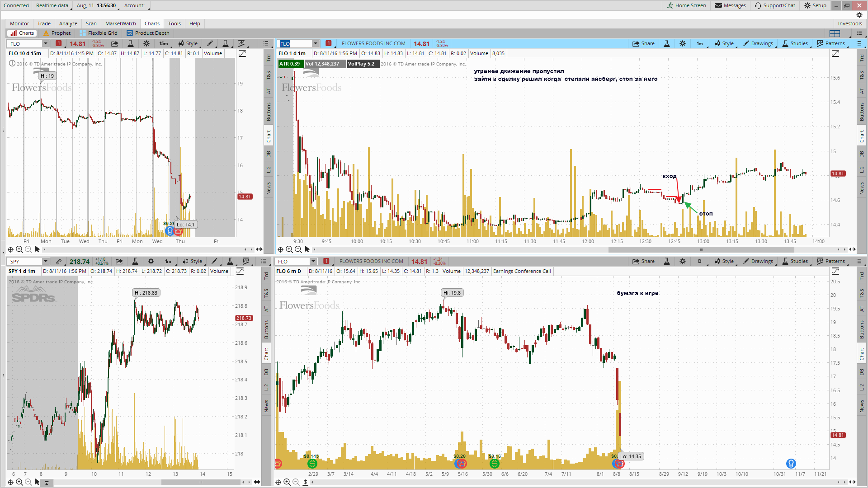The width and height of the screenshot is (868, 488).
Task: Switch to the Product Depth sub-tab
Action: 148,33
